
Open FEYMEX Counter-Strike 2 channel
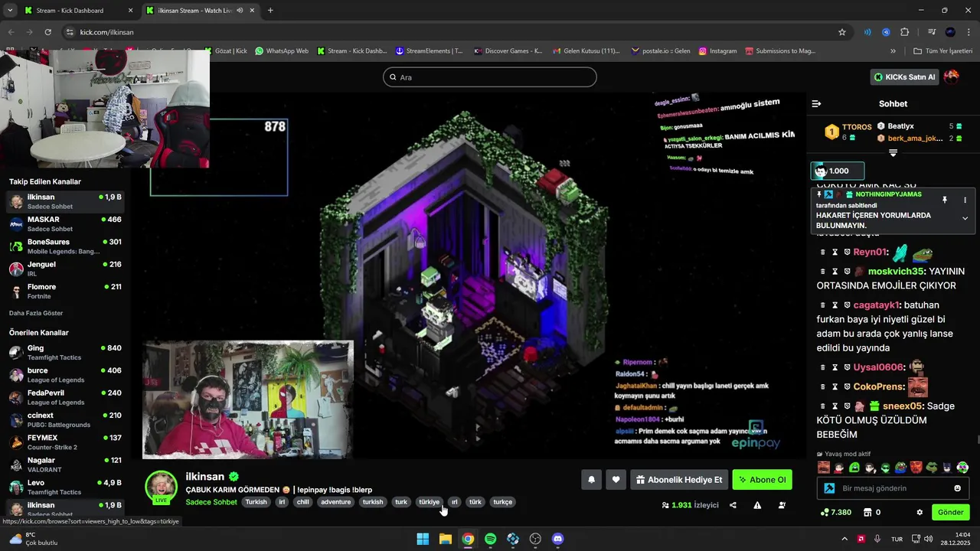pos(65,442)
